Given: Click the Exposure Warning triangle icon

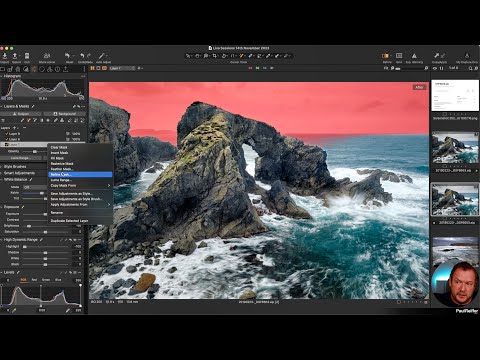Looking at the screenshot, I should pyautogui.click(x=414, y=56).
